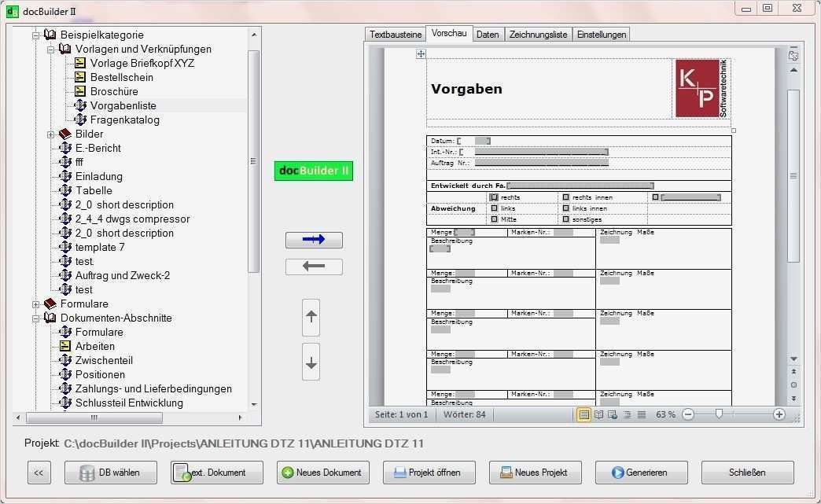Click the DB wählen button
Viewport: 821px width, 504px height.
[110, 473]
